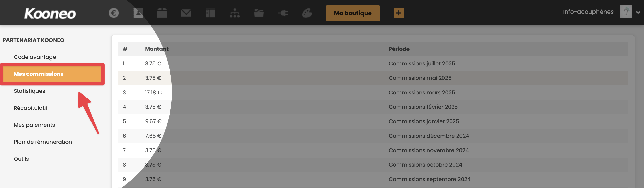Open the palette design icon
This screenshot has height=188, width=644.
[x=307, y=13]
